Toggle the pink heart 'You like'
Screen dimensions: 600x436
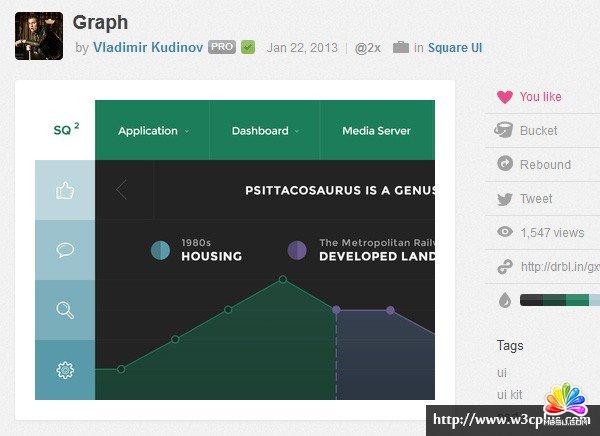click(504, 97)
